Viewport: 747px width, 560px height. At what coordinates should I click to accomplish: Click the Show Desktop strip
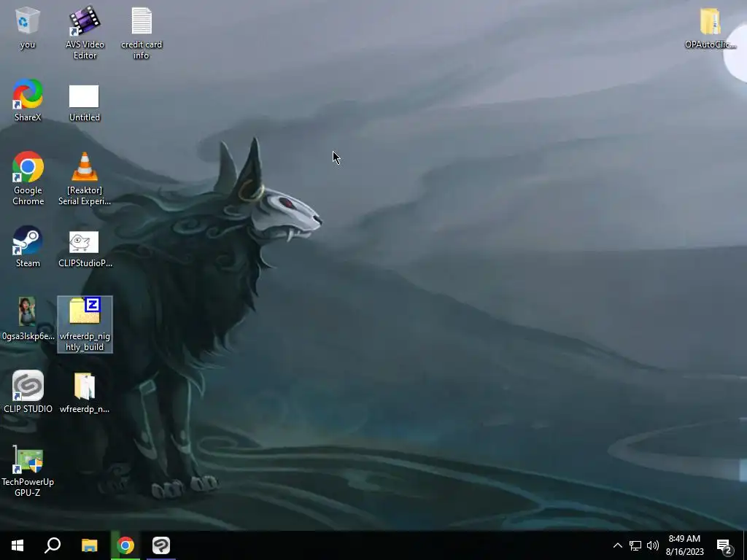click(x=745, y=545)
